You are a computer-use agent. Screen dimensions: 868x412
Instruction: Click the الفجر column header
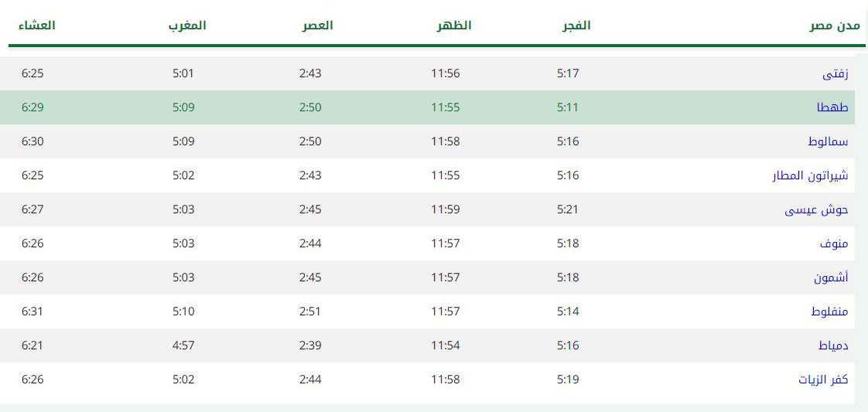[574, 26]
